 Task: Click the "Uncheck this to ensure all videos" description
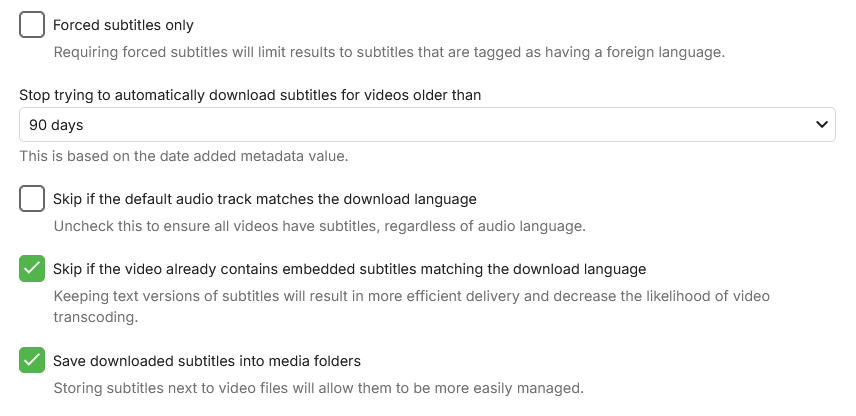319,226
